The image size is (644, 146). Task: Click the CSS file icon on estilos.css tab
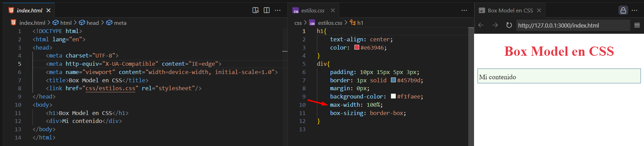296,11
